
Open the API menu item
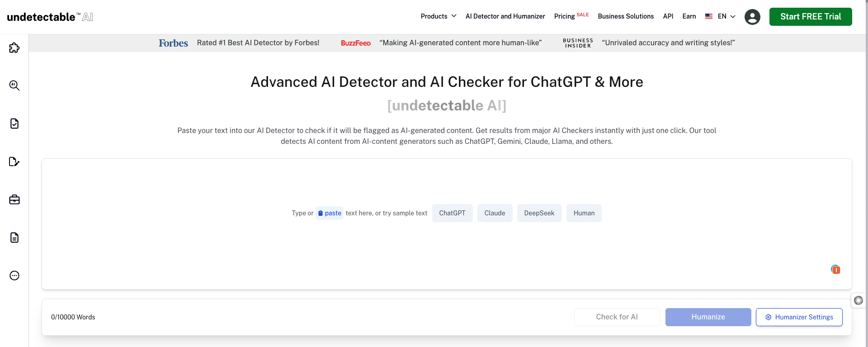668,16
